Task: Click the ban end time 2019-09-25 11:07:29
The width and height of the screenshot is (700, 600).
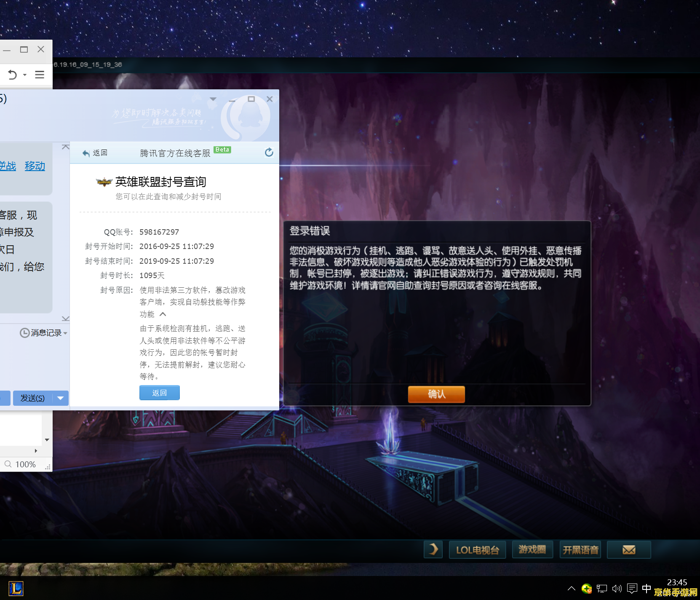Action: (177, 261)
